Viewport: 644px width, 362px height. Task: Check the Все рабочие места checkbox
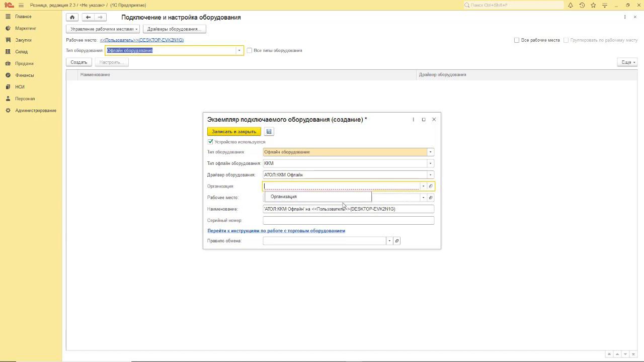(517, 40)
